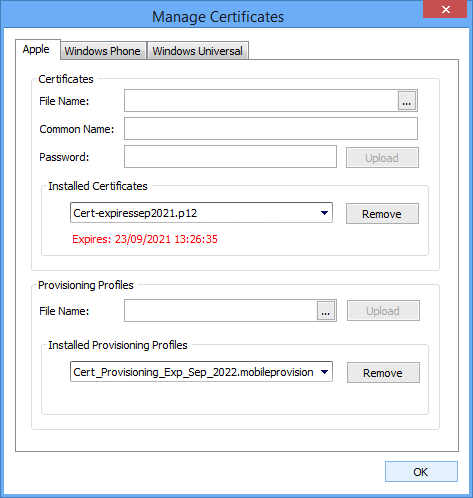
Task: Open the Windows Universal tab
Action: click(x=198, y=51)
